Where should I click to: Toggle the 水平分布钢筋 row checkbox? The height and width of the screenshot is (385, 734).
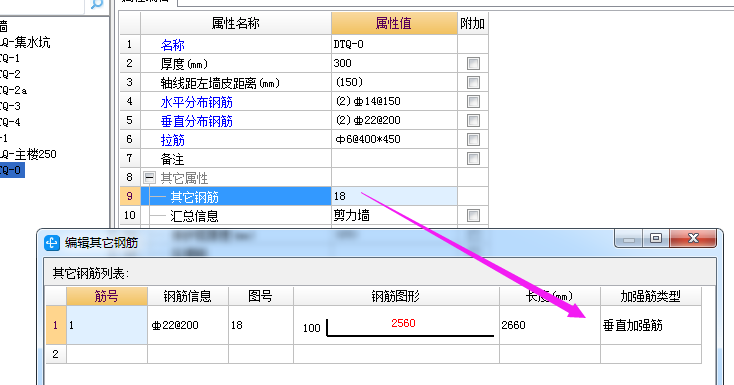point(473,101)
